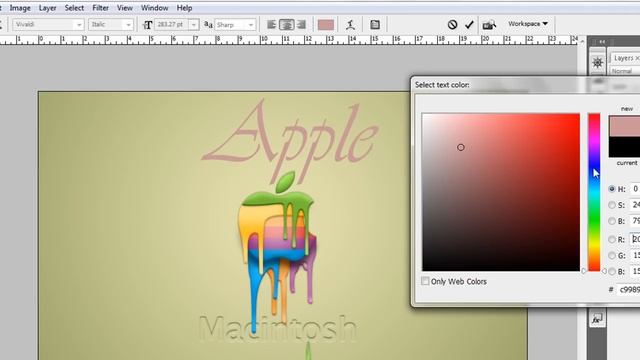Enable the Only Web Colors checkbox
640x360 pixels.
(x=425, y=281)
